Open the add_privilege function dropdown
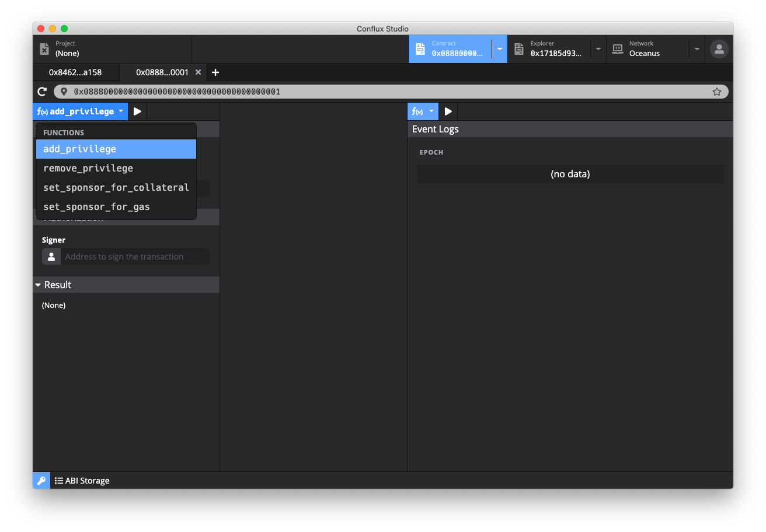Screen dimensions: 766x532 pos(81,111)
